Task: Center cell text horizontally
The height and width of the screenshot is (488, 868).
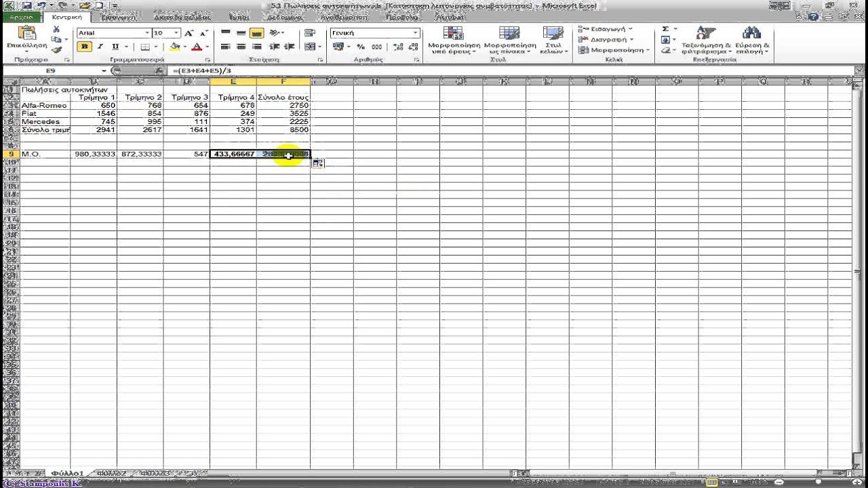Action: coord(241,47)
